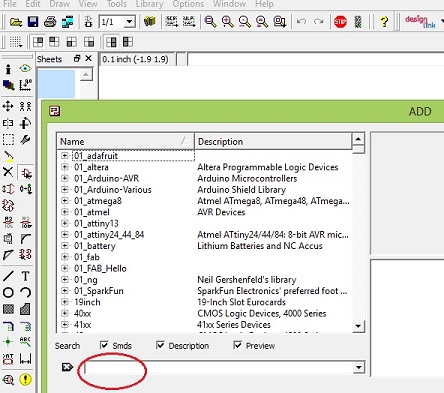Select the 01_FAB_Hello library row

pos(100,268)
